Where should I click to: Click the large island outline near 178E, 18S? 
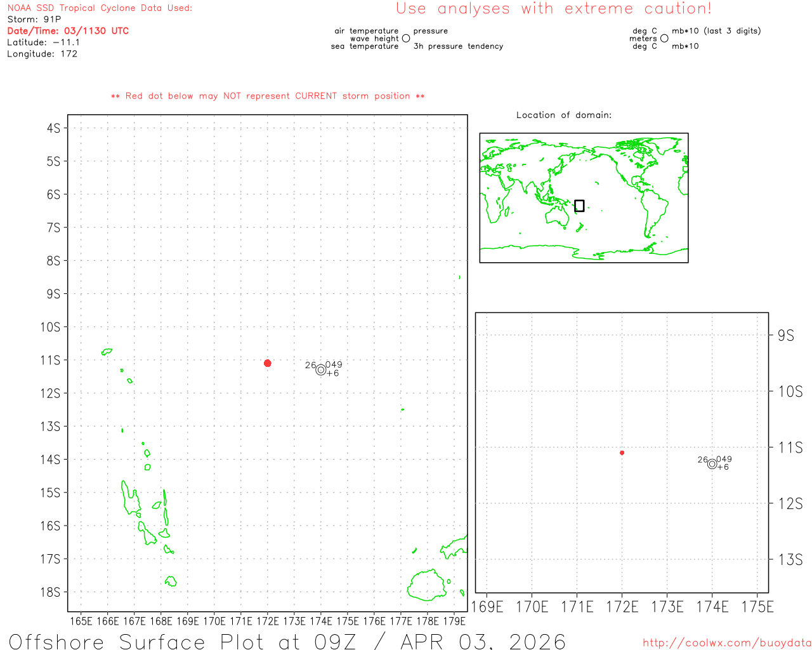(x=427, y=585)
